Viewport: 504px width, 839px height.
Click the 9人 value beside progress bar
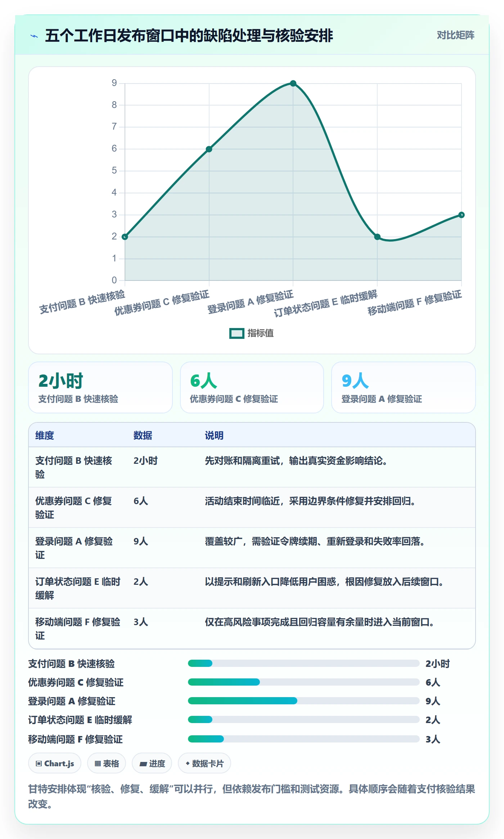pyautogui.click(x=433, y=701)
